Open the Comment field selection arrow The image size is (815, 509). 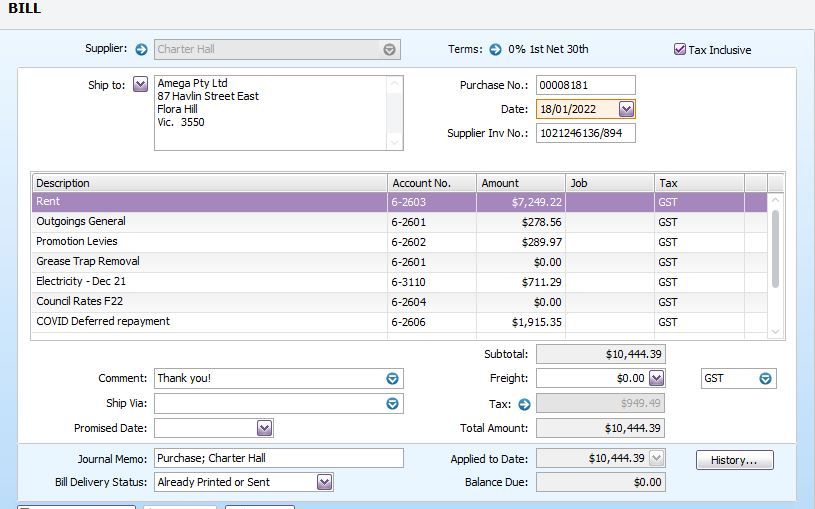tap(392, 379)
